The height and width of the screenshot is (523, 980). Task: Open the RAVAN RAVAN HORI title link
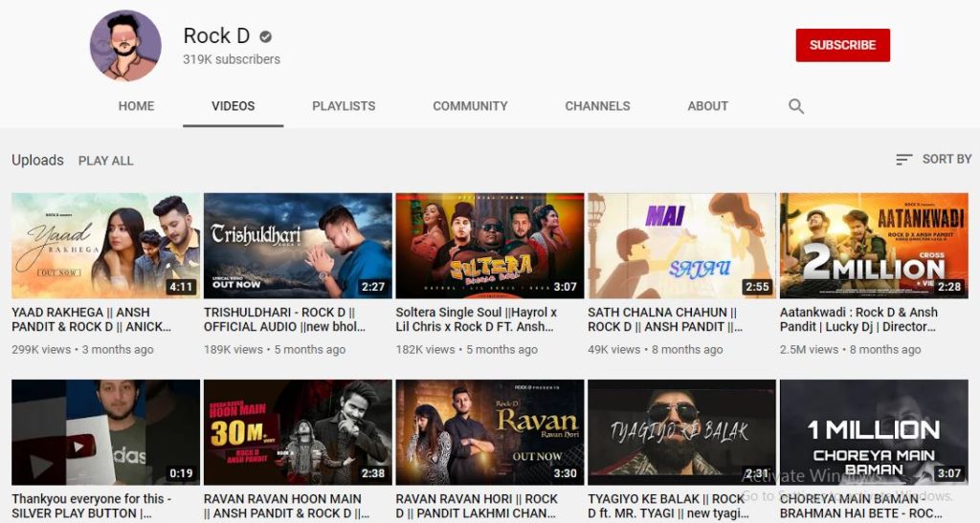point(477,506)
